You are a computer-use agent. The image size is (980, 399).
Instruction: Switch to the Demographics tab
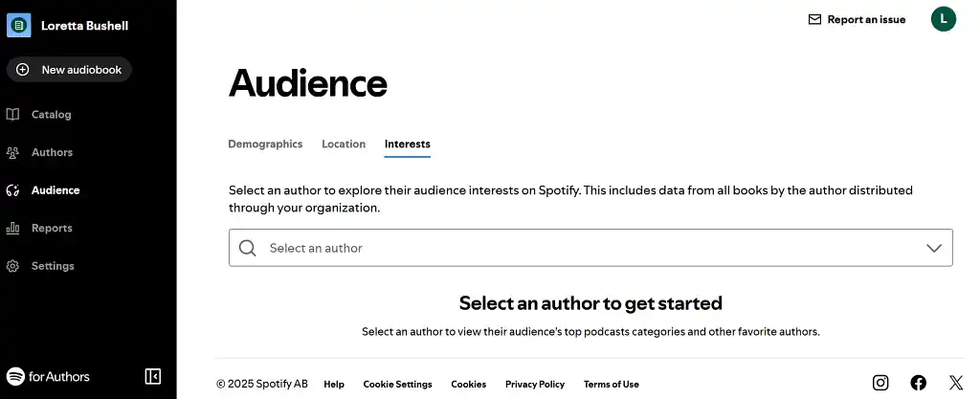tap(265, 144)
